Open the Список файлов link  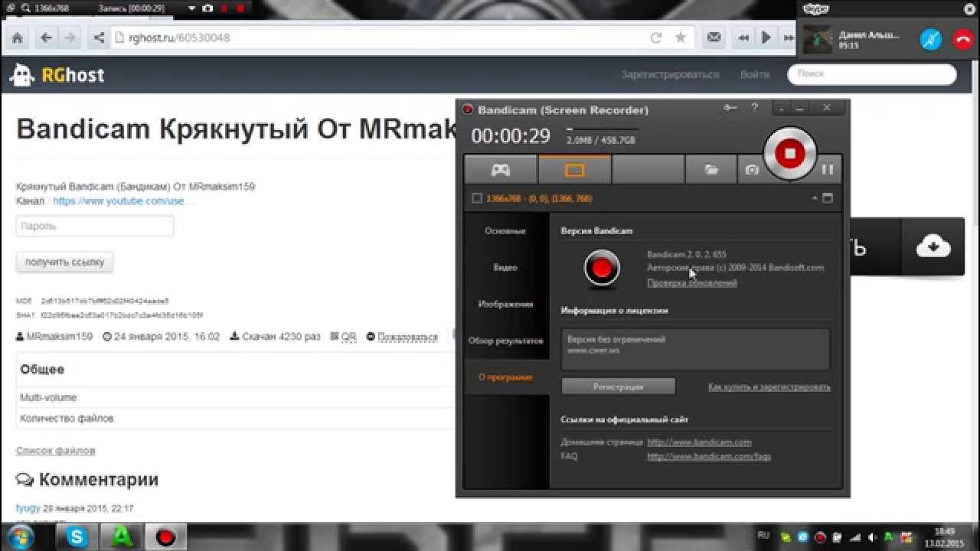(x=55, y=451)
